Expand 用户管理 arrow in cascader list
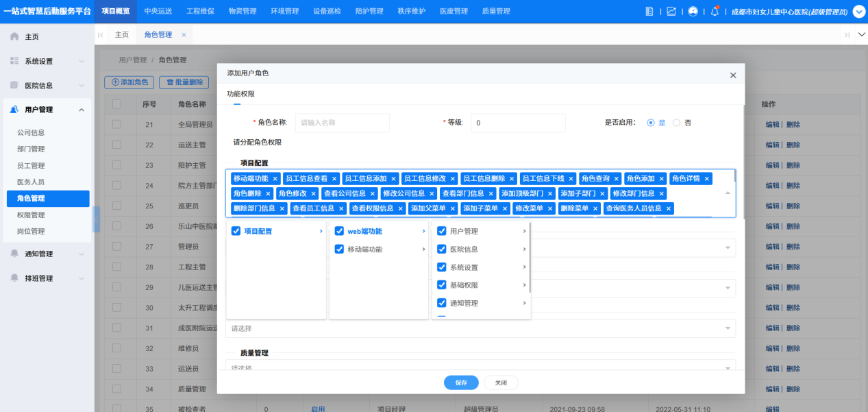The image size is (868, 412). [x=524, y=232]
